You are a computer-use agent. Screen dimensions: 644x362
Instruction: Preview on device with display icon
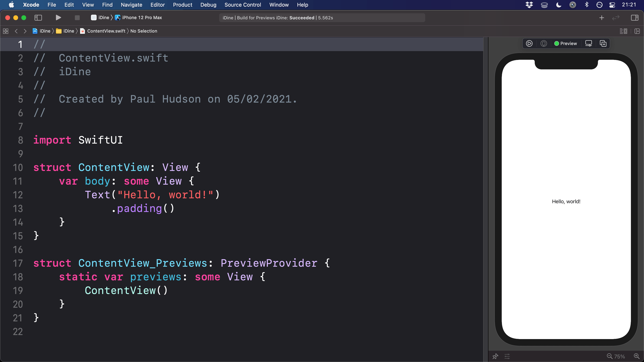pos(588,43)
